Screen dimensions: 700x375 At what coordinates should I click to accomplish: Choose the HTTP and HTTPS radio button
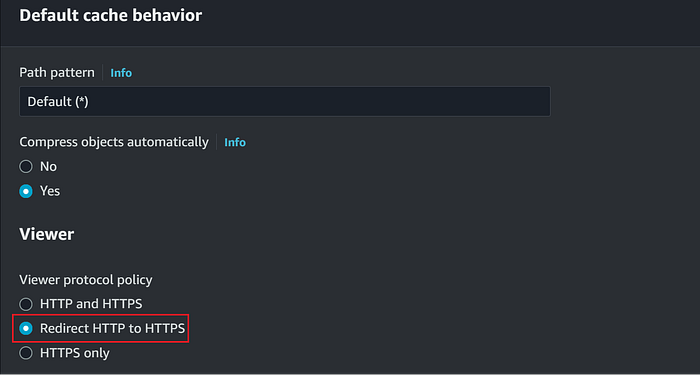pos(26,304)
